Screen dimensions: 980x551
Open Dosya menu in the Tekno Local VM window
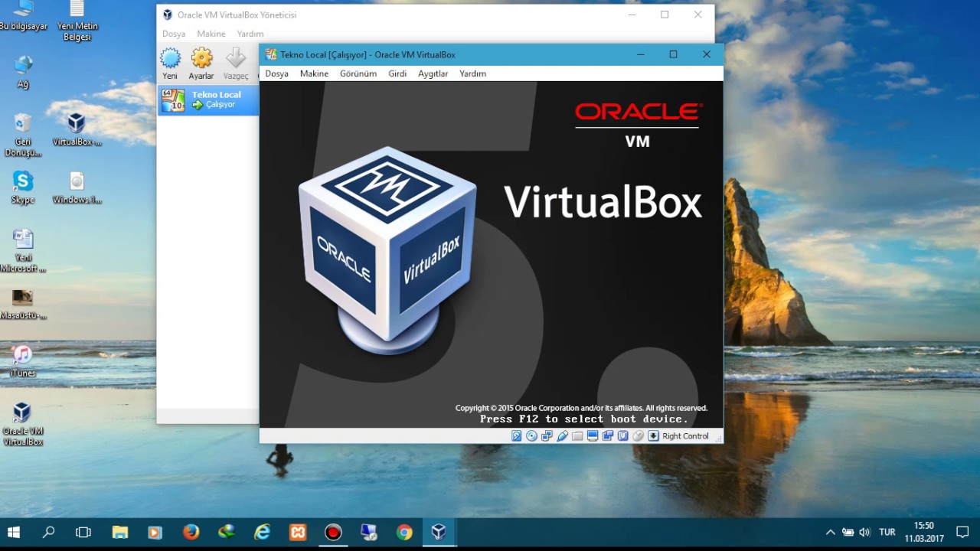click(276, 73)
